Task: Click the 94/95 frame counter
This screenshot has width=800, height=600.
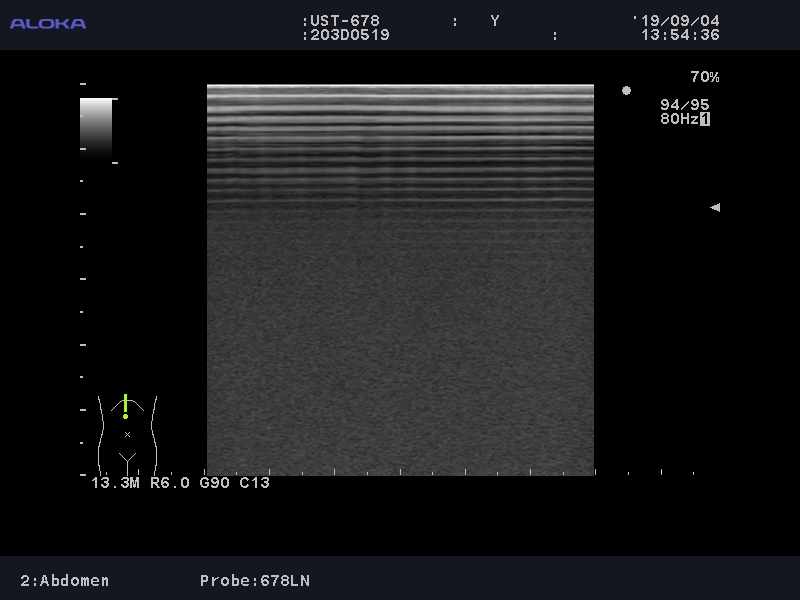Action: coord(684,105)
